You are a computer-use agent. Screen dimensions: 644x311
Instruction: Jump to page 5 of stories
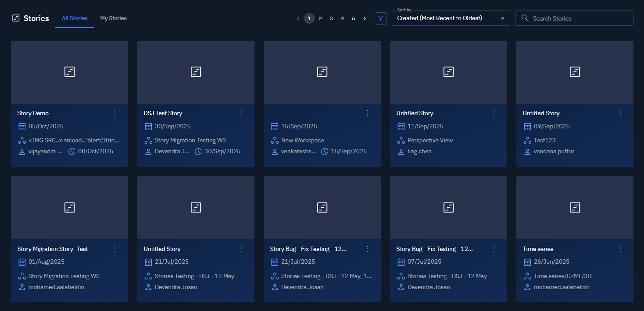(x=354, y=18)
